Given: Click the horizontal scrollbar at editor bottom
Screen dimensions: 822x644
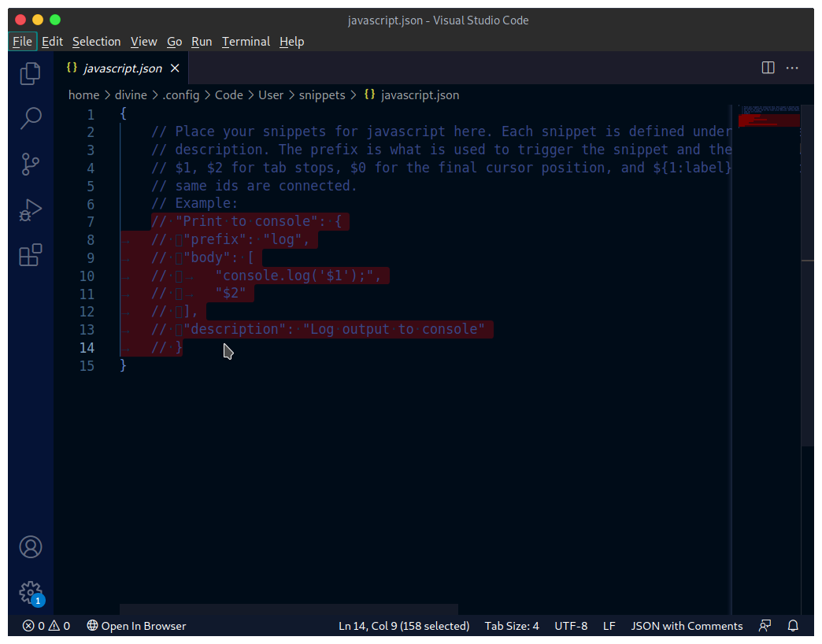Looking at the screenshot, I should click(x=289, y=609).
